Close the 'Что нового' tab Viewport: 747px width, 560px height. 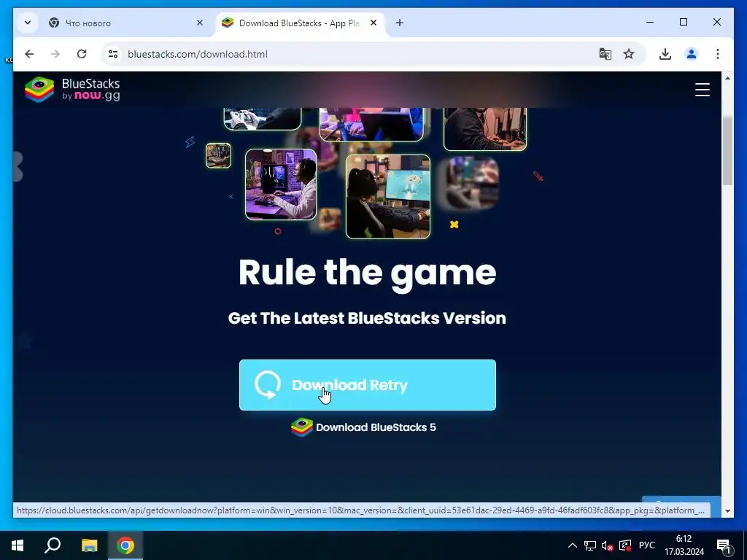pos(200,23)
